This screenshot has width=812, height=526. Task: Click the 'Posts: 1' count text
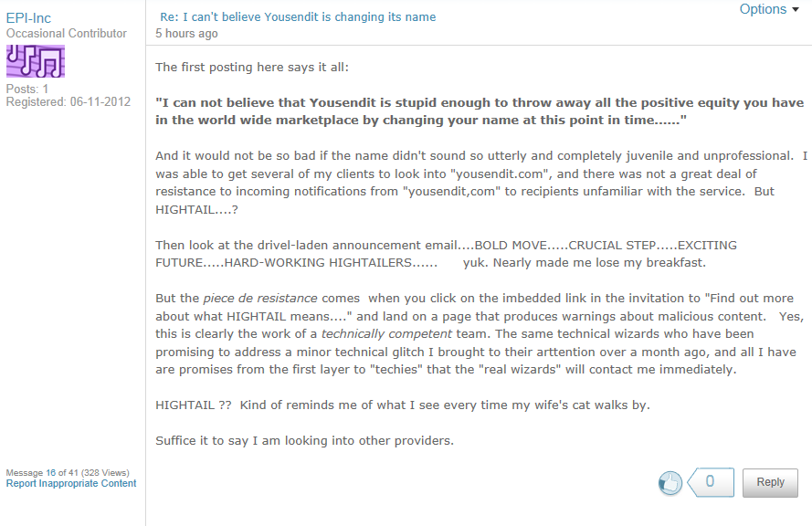tap(27, 89)
